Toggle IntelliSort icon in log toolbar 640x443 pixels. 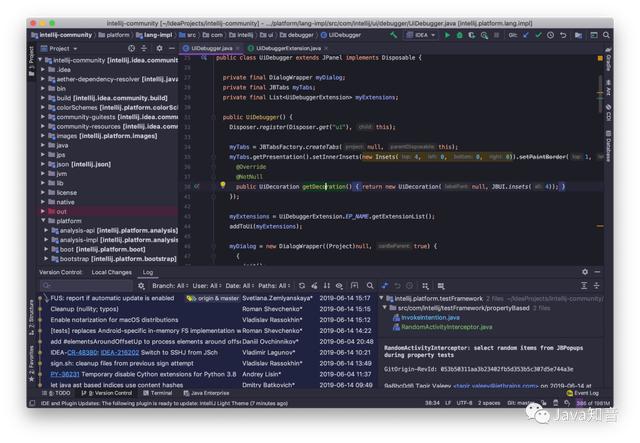(x=327, y=286)
